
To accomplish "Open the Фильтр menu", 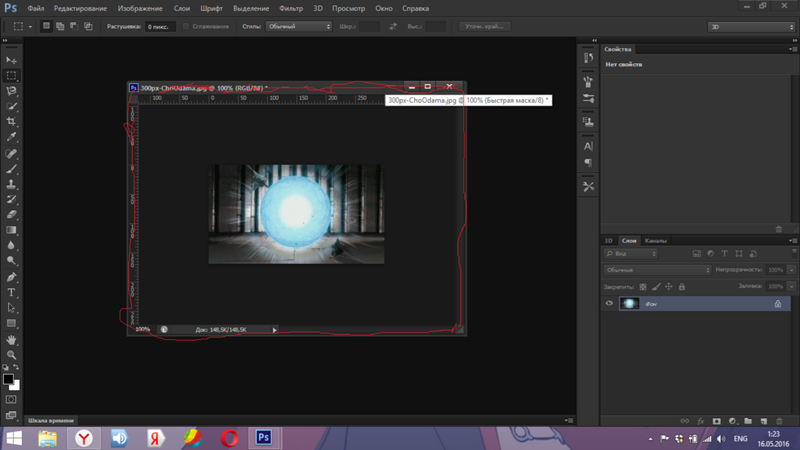I will 291,8.
